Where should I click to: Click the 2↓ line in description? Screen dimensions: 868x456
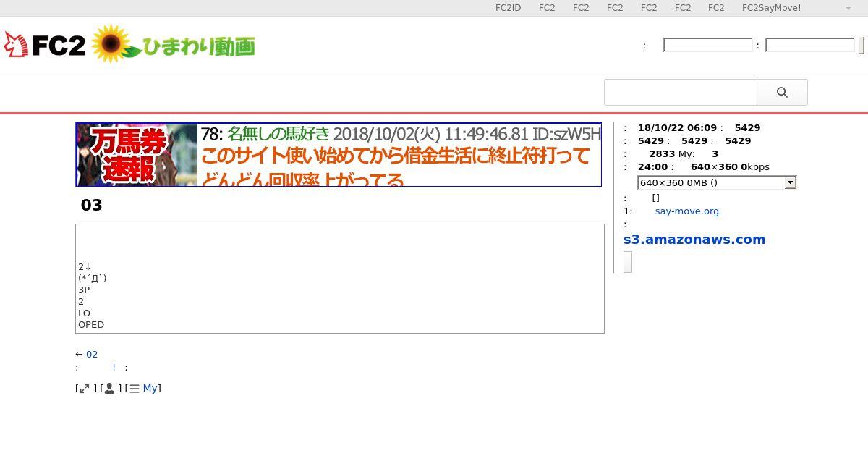point(85,267)
